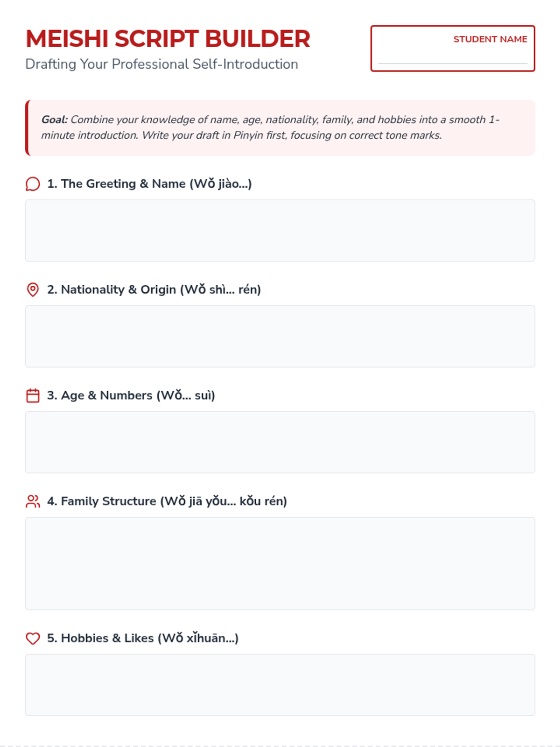Screen dimensions: 560x747
Task: Click the Hobbies & Likes answer box
Action: 280,685
